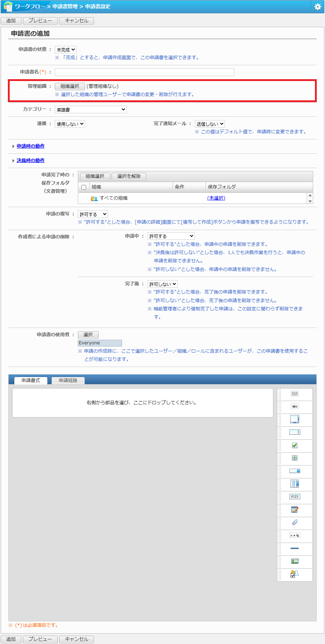Screen dimensions: 325x644
Task: Choose the radio button part icon
Action: coord(295,458)
